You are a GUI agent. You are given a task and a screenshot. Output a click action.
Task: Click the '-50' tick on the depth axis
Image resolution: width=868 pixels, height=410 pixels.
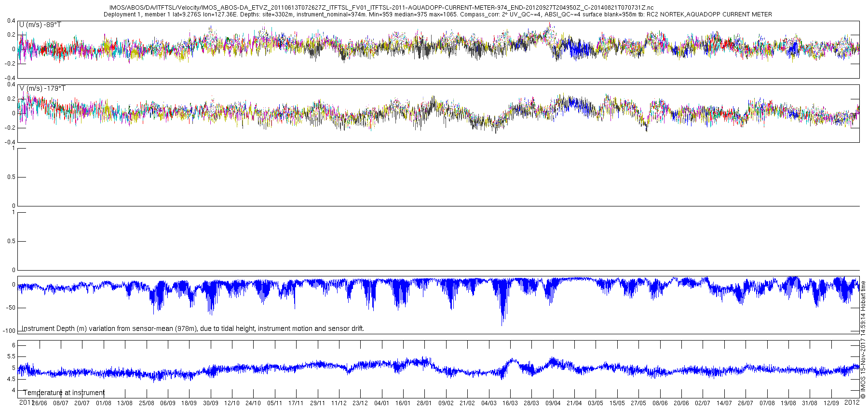click(10, 308)
